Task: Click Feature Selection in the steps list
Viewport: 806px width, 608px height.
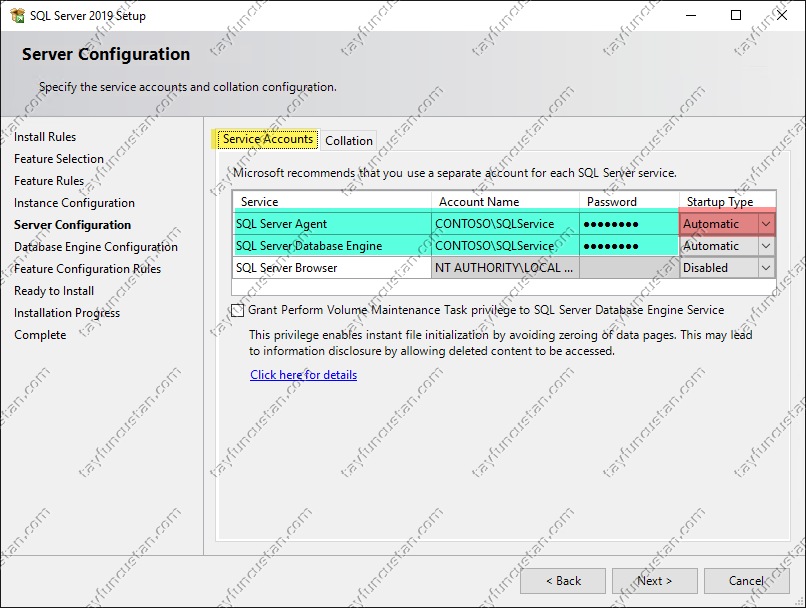Action: point(59,159)
